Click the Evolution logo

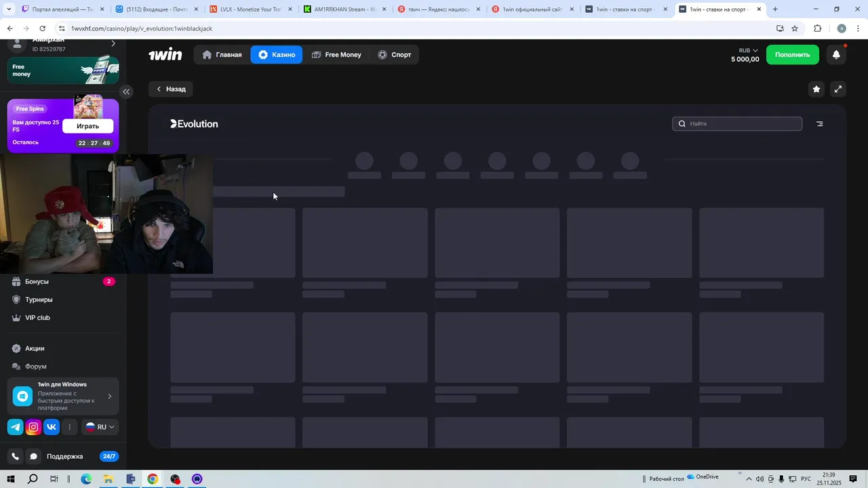coord(194,124)
